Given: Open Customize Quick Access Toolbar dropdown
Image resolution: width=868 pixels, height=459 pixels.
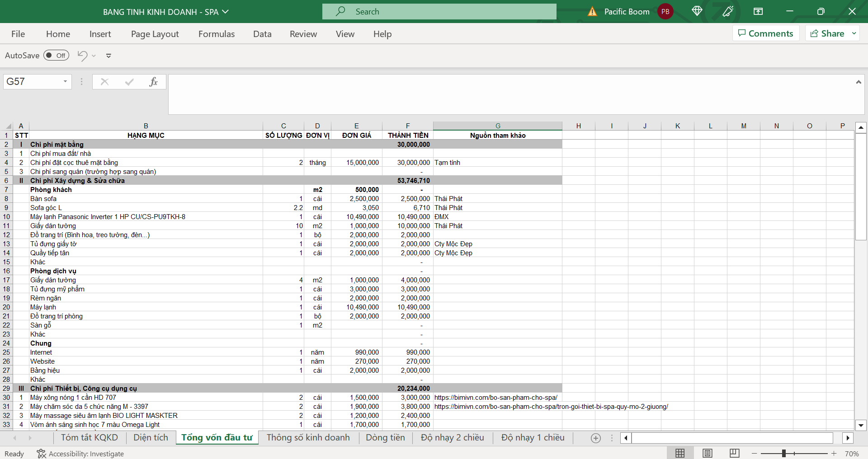Looking at the screenshot, I should 108,56.
